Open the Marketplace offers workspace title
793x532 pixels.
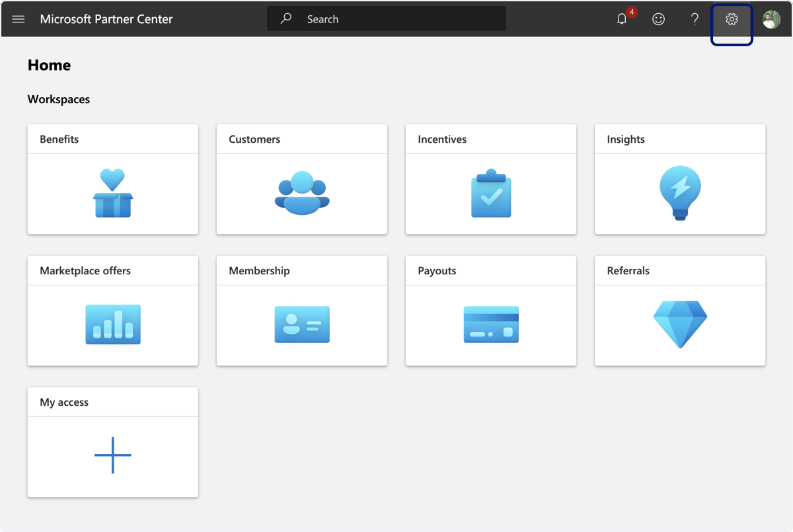(85, 271)
